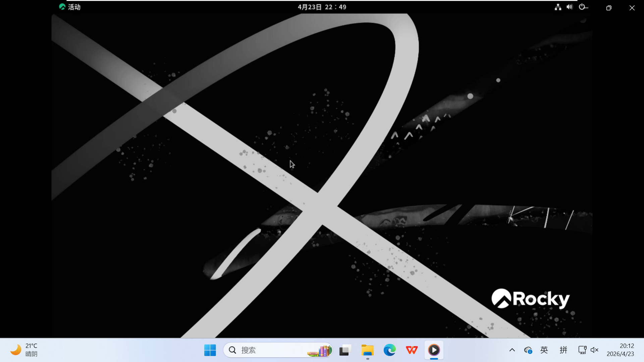Unmute using the Windows tray speaker icon
The width and height of the screenshot is (644, 362).
(x=594, y=350)
